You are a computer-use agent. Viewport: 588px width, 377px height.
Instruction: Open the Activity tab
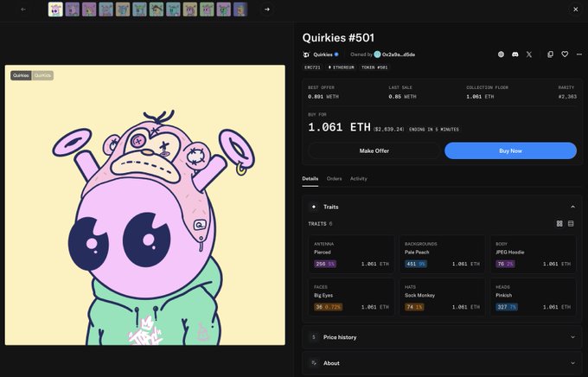359,179
